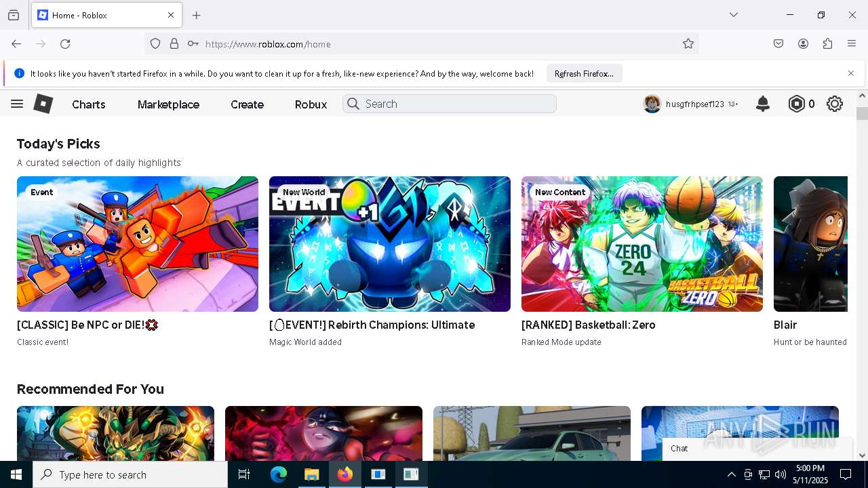Open the Firefox account icon

point(803,44)
